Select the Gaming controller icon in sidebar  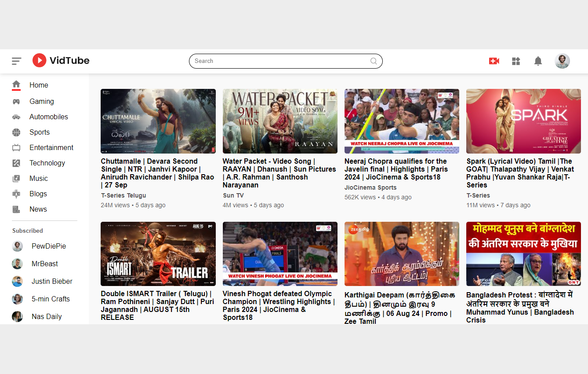(x=17, y=101)
